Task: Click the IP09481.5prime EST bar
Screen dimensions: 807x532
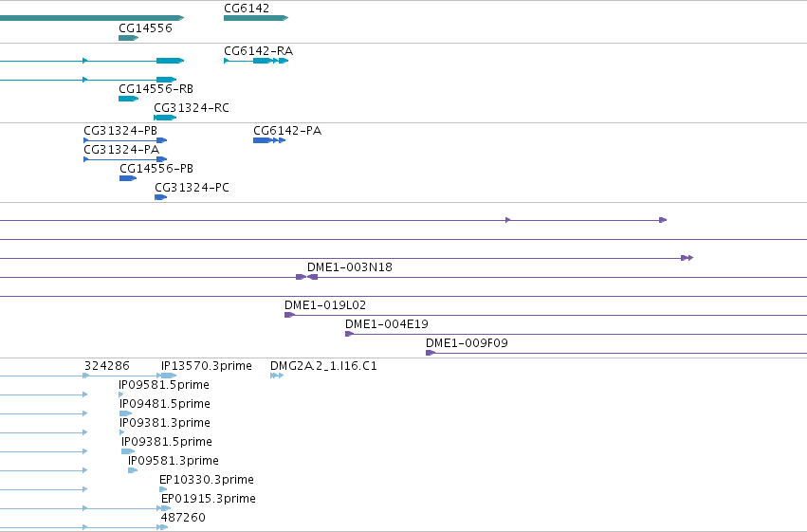Action: click(x=125, y=413)
